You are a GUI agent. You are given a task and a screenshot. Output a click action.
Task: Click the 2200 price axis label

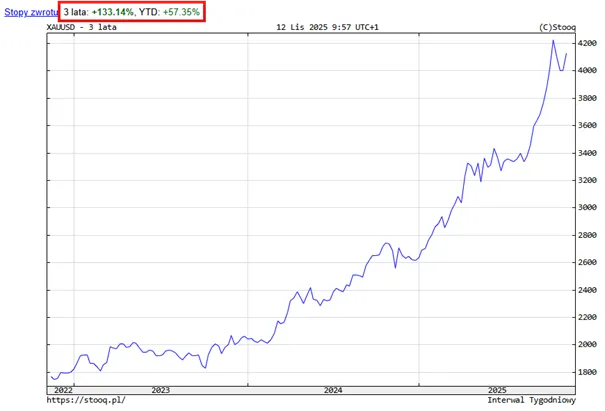click(x=587, y=317)
